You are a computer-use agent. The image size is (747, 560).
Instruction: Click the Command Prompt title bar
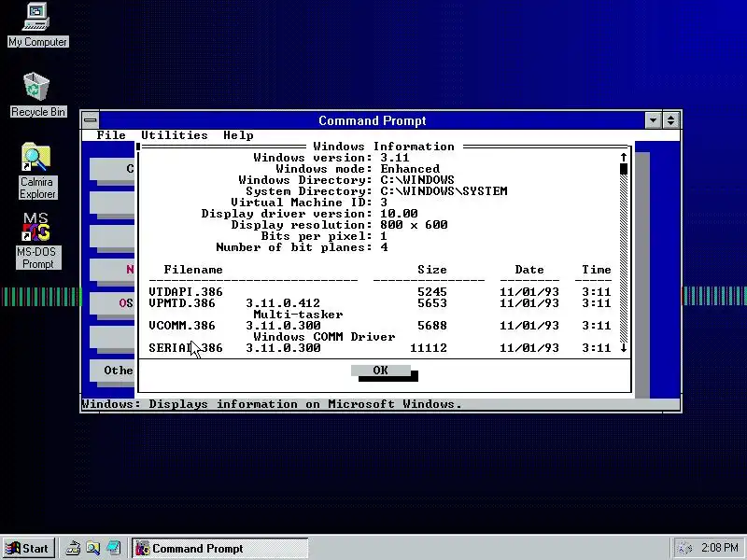click(372, 120)
